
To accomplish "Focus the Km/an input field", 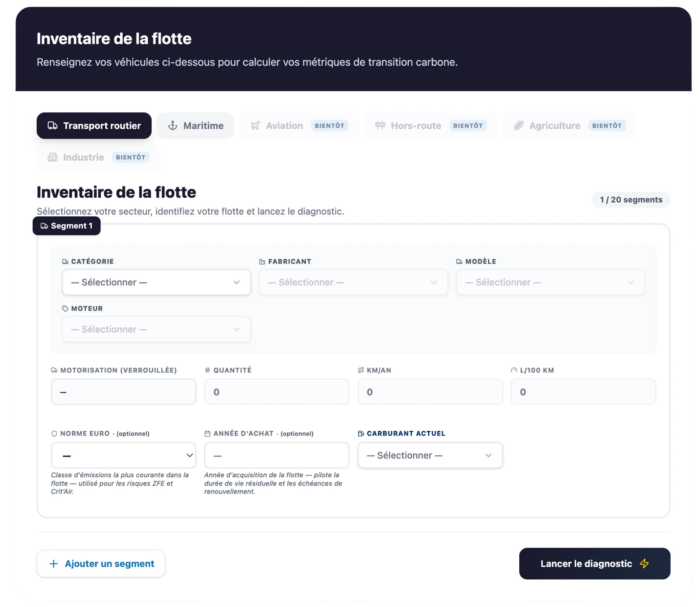I will [x=430, y=392].
